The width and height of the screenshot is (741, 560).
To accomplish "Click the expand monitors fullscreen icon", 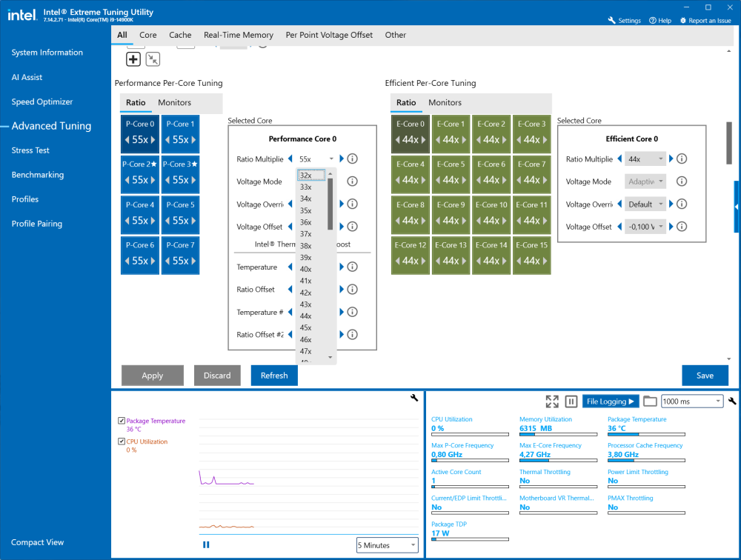I will (551, 401).
